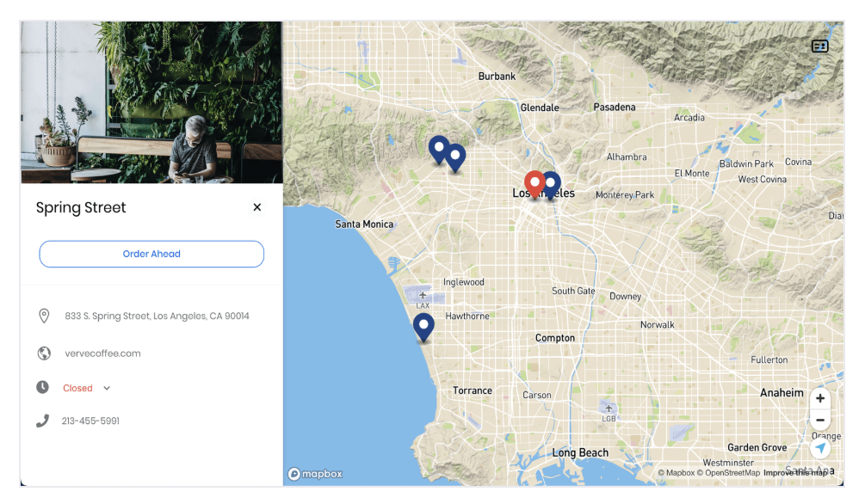
Task: Open the OpenStreetMap attribution link
Action: coord(728,473)
